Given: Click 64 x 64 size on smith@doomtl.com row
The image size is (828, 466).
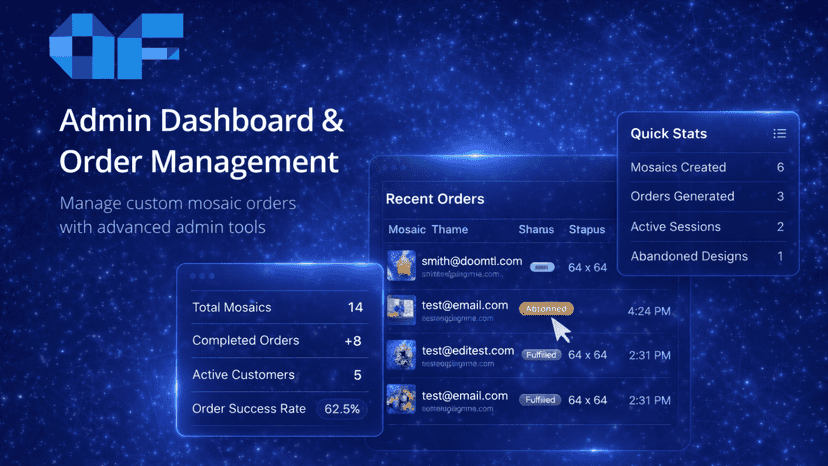Looking at the screenshot, I should (587, 267).
